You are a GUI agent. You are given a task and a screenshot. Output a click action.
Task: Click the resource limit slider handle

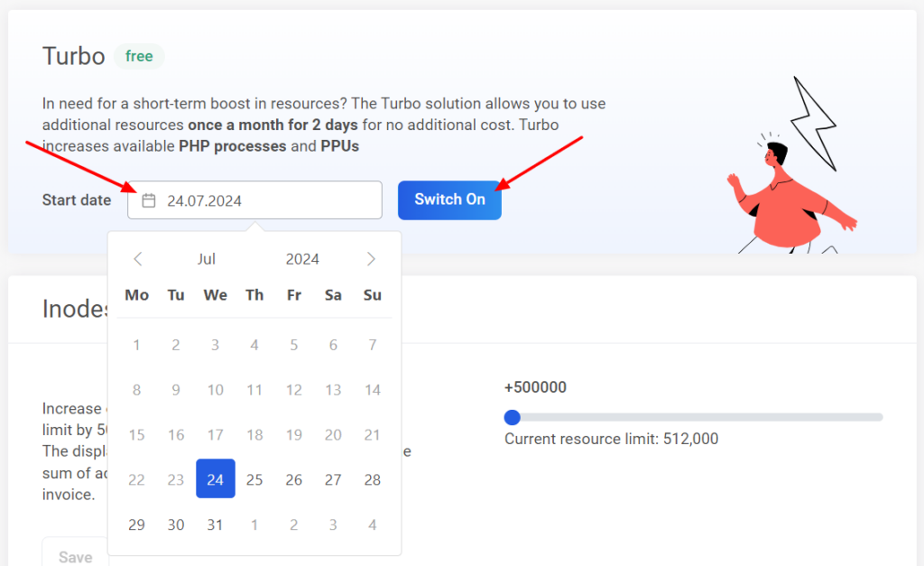tap(513, 417)
